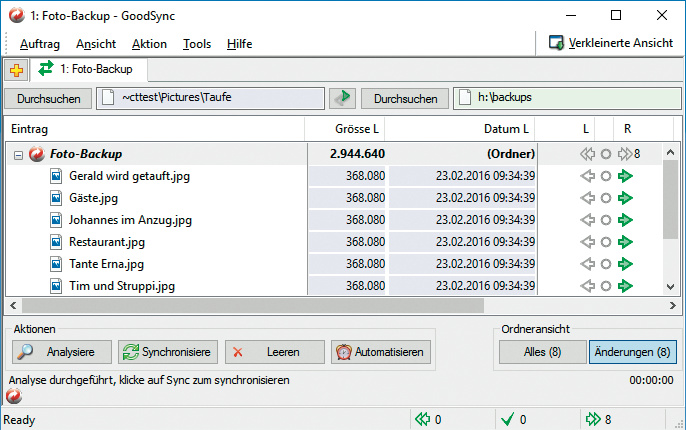
Task: Click the image file icon of Restaurant.jpg
Action: [x=56, y=242]
